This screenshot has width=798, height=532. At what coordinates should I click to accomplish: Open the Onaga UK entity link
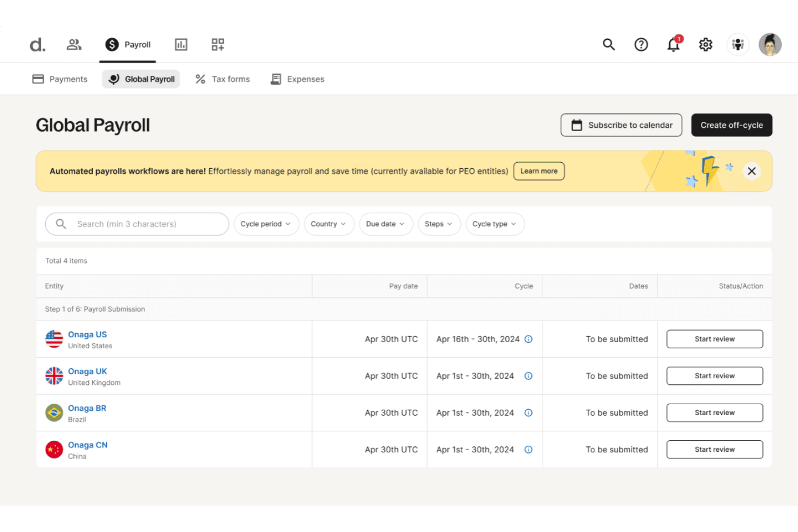(x=87, y=371)
